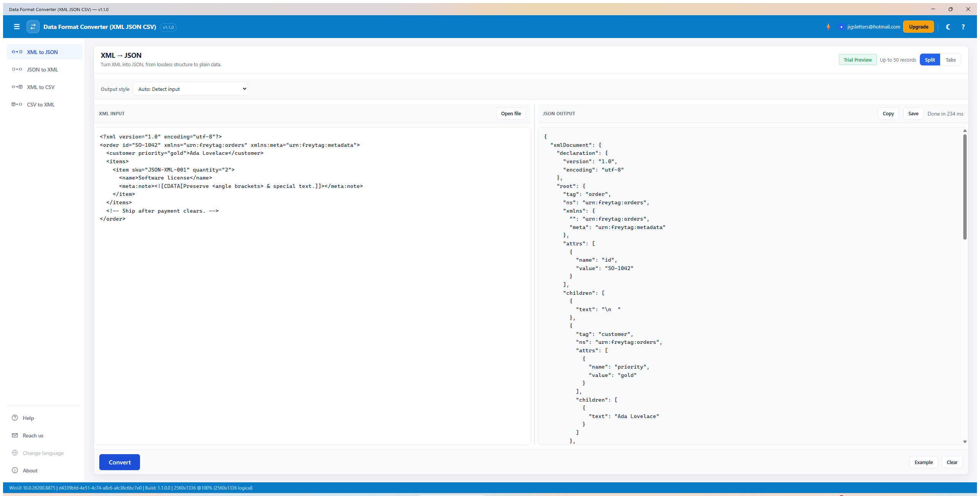The height and width of the screenshot is (496, 980).
Task: Click the '<!-- Ship after payment clears. -->' comment line
Action: pos(162,211)
